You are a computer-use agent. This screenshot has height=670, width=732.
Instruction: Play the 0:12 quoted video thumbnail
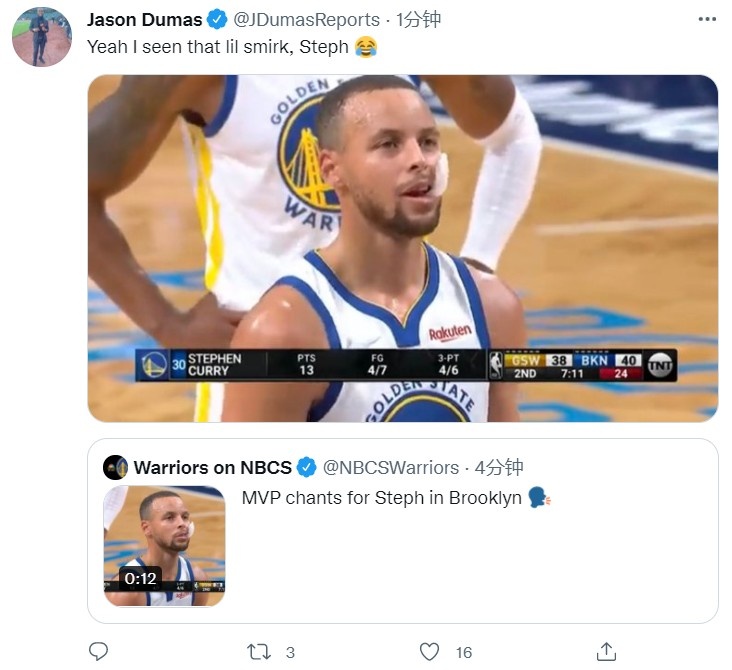164,546
